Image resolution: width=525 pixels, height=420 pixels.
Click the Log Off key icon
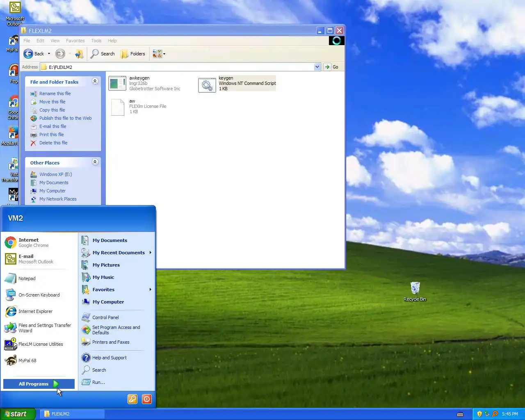click(132, 399)
